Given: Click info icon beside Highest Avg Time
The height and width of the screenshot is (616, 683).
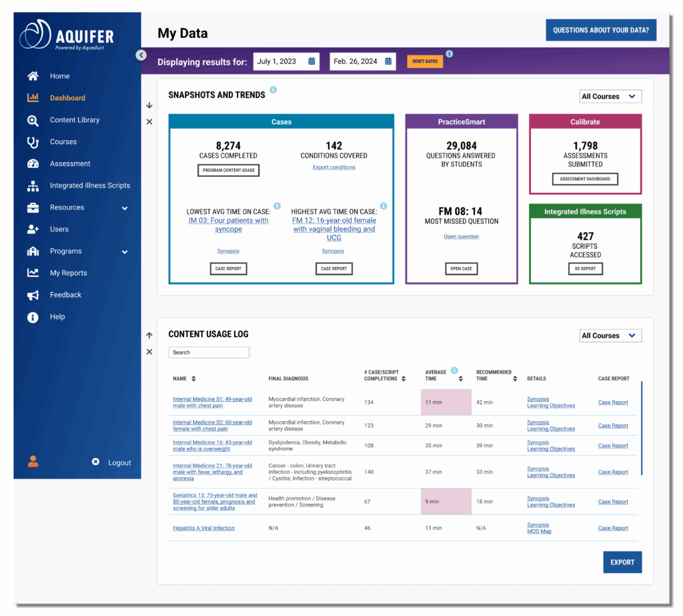Looking at the screenshot, I should pos(384,206).
